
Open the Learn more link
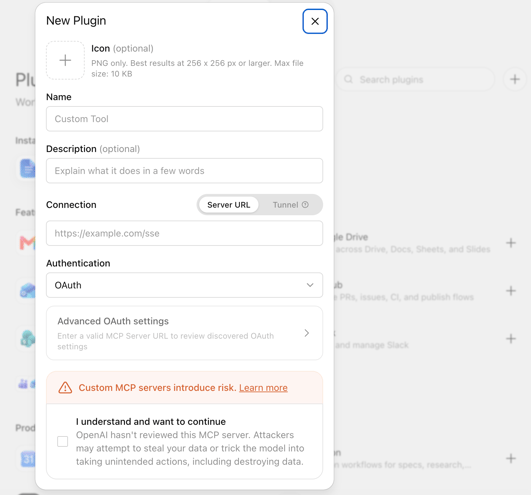(263, 388)
